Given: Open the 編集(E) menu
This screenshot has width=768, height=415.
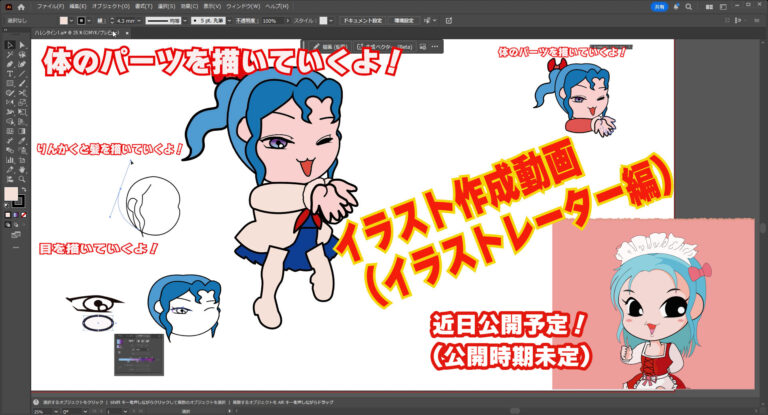Looking at the screenshot, I should coord(77,6).
